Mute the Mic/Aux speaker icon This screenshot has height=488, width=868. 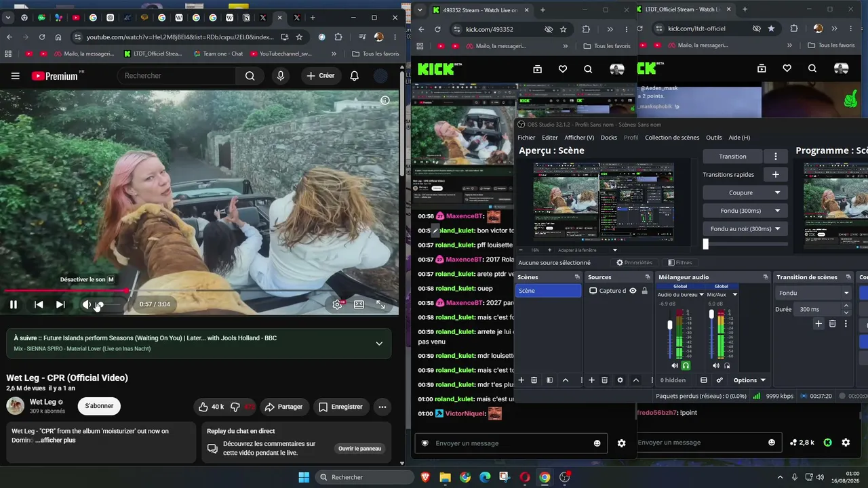tap(715, 365)
